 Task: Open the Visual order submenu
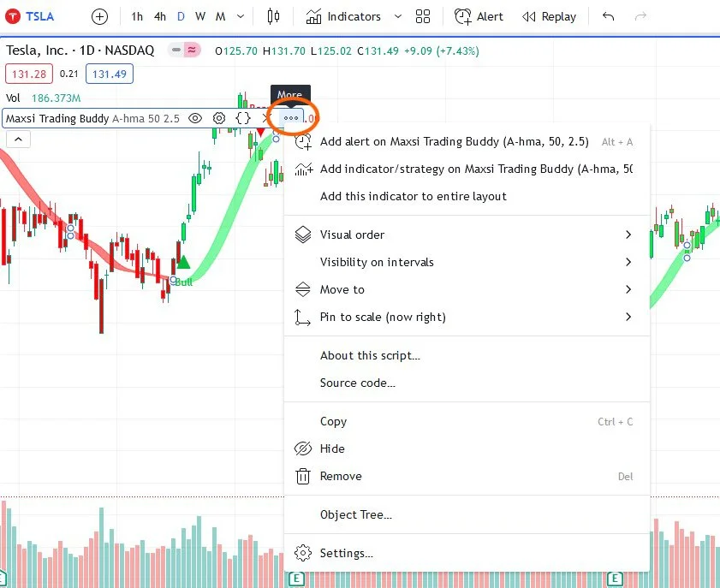467,235
